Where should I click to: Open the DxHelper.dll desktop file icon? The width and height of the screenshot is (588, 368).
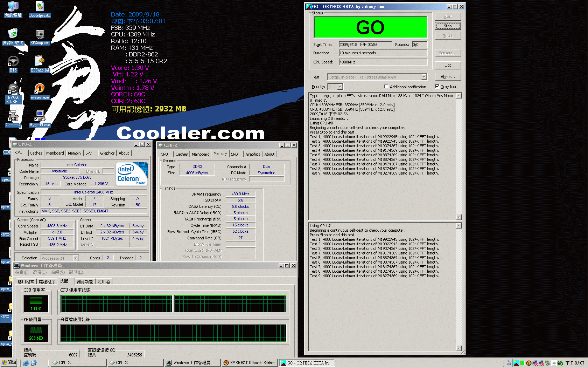(x=40, y=9)
